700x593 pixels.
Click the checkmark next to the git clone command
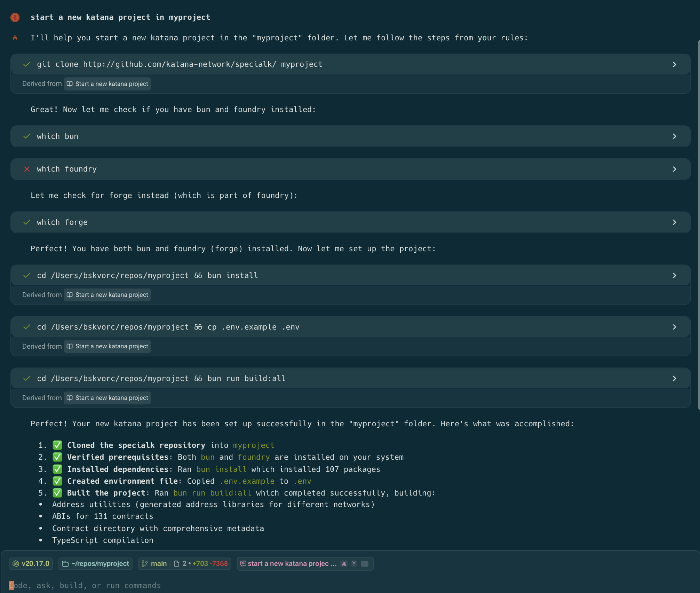click(x=27, y=64)
